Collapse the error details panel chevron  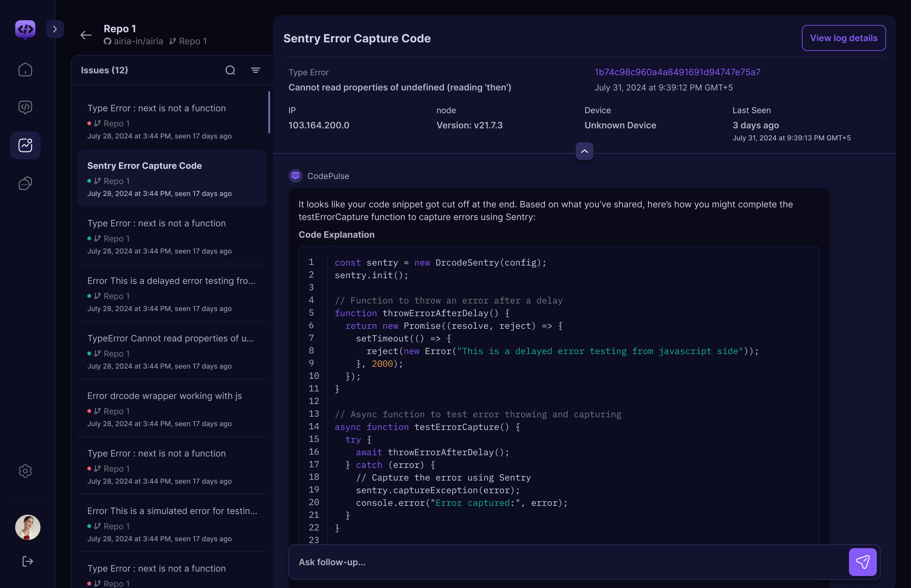(584, 151)
